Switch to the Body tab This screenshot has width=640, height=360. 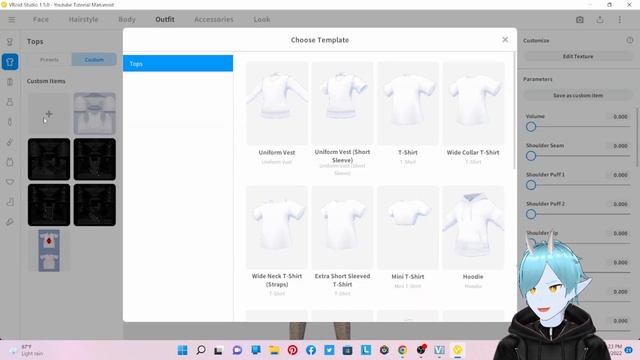(x=127, y=20)
